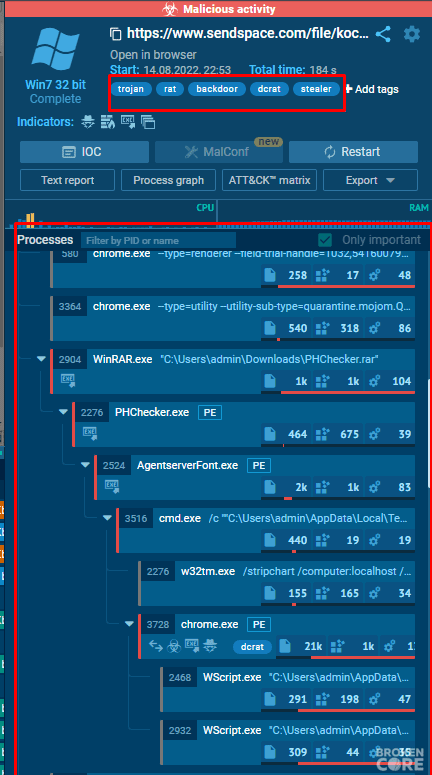
Task: Click EXE icon under chrome.exe 3728
Action: point(192,646)
